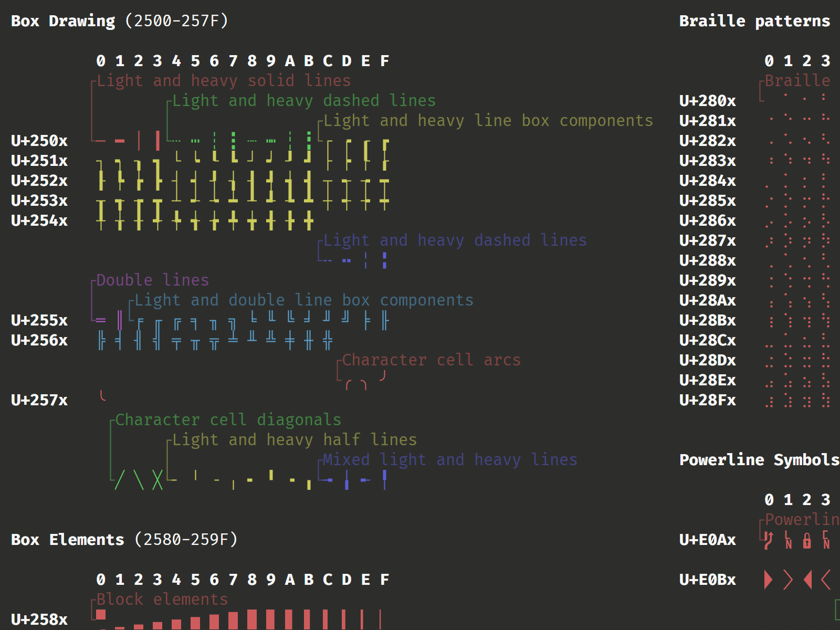The image size is (840, 630).
Task: Click the 'U+28Dx' Braille row label
Action: point(708,360)
